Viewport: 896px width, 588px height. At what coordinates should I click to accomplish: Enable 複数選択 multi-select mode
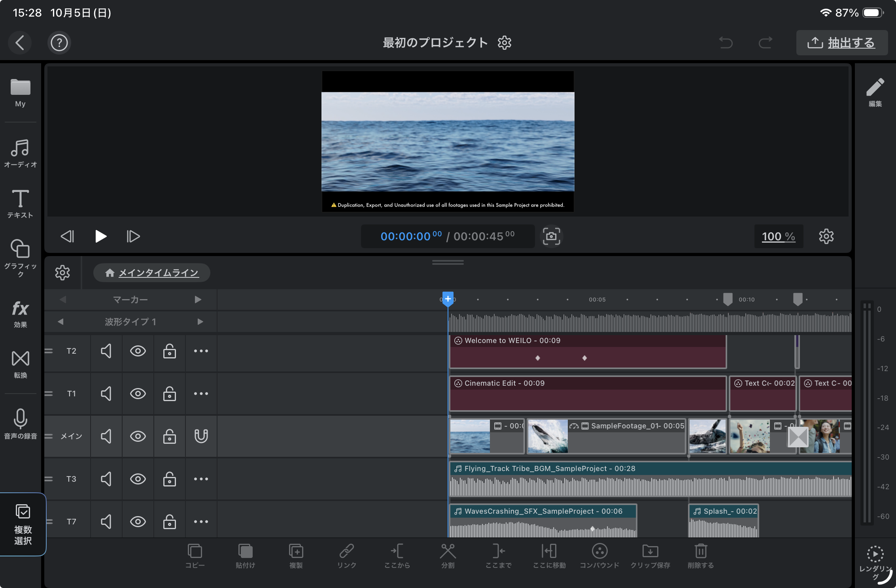(23, 524)
